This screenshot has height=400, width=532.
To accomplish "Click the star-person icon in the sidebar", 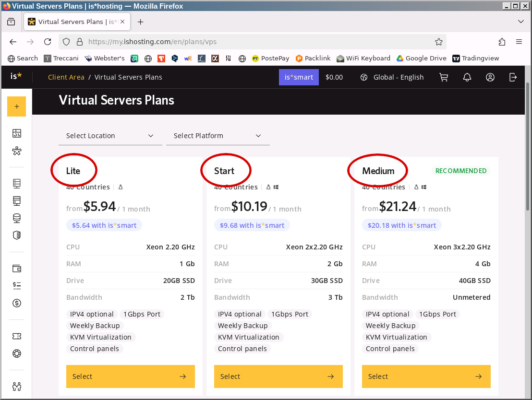I will coord(17,151).
